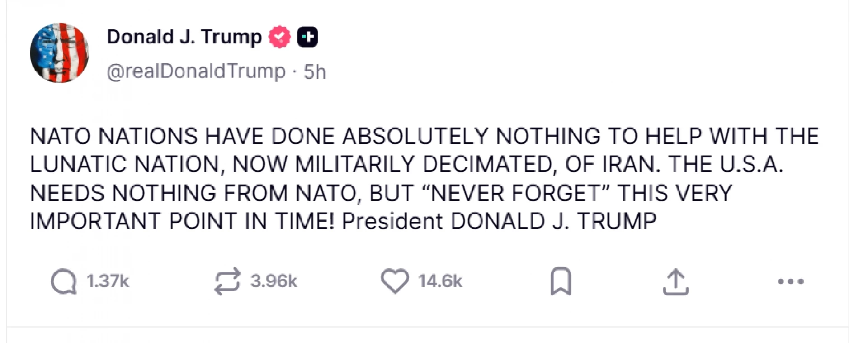
Task: Click the @realDonaldTrump handle
Action: [x=196, y=71]
